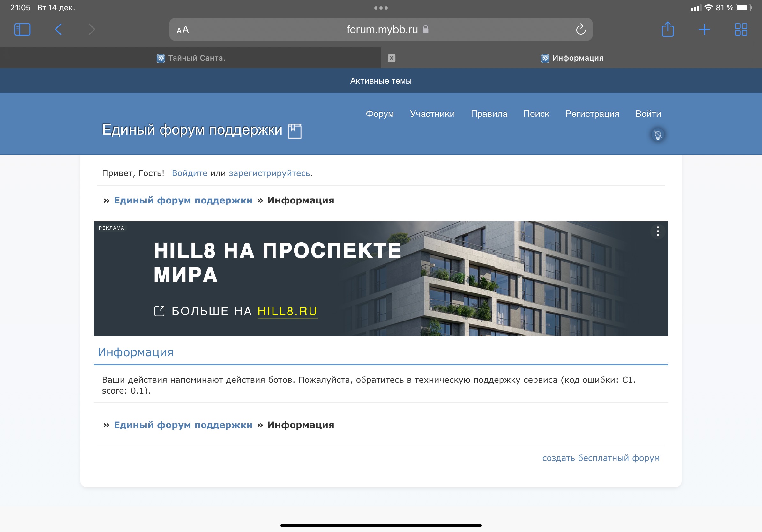Open the Регистрация page
762x532 pixels.
(592, 114)
